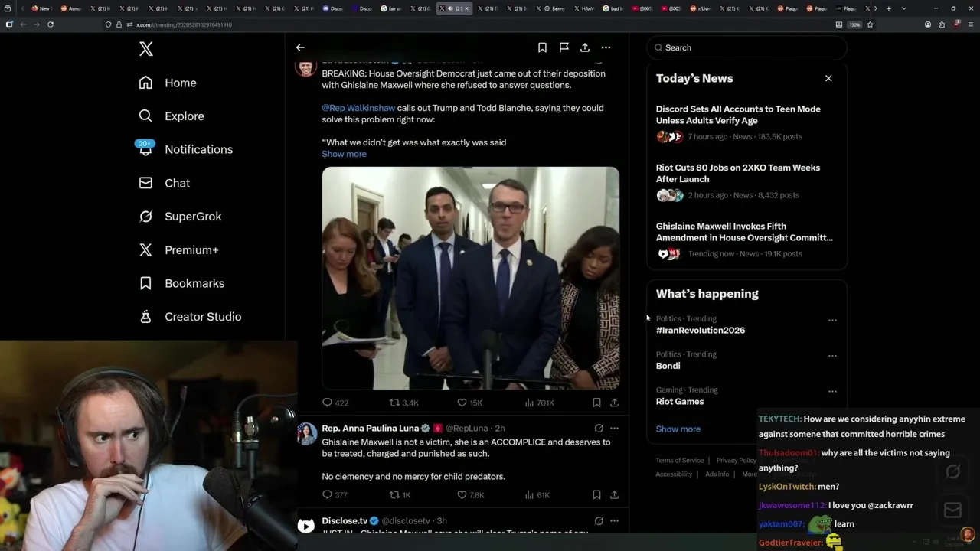Share the post with 15K likes
The image size is (980, 551).
point(614,403)
